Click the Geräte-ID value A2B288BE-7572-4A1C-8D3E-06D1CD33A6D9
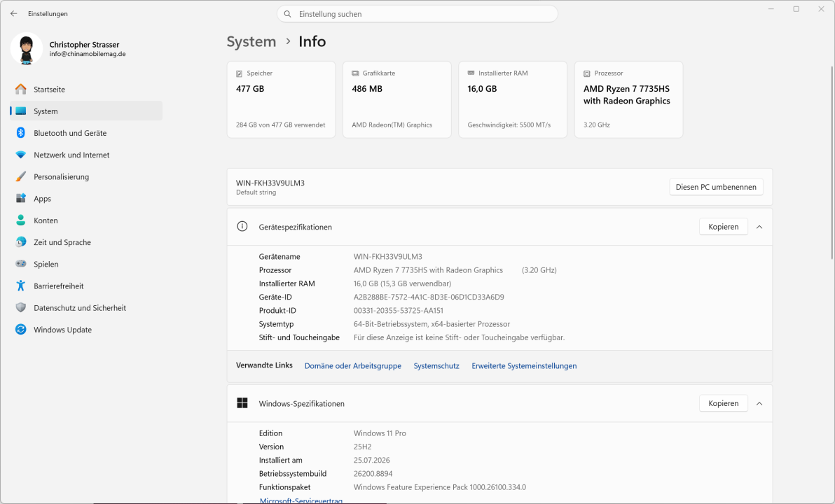The image size is (835, 504). pyautogui.click(x=429, y=297)
